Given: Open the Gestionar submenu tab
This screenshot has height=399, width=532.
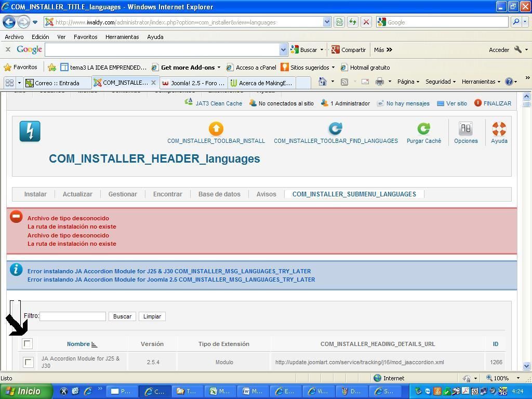Looking at the screenshot, I should (123, 194).
